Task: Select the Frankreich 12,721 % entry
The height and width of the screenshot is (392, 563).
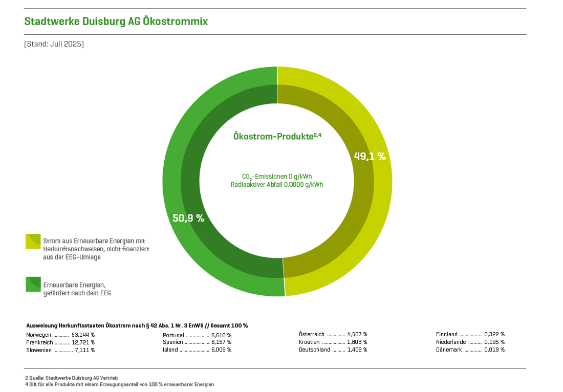Action: pos(60,342)
